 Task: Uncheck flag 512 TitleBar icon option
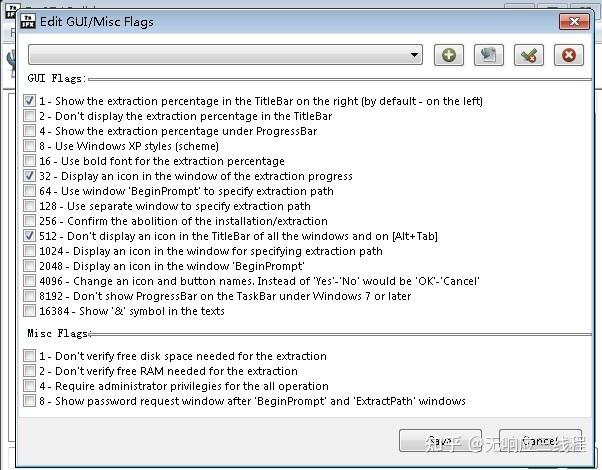coord(29,236)
